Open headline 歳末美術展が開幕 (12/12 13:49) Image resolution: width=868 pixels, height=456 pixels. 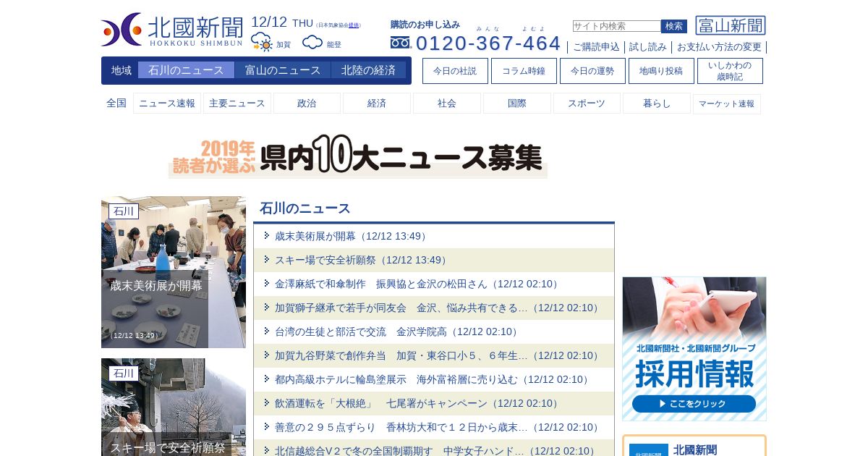352,236
